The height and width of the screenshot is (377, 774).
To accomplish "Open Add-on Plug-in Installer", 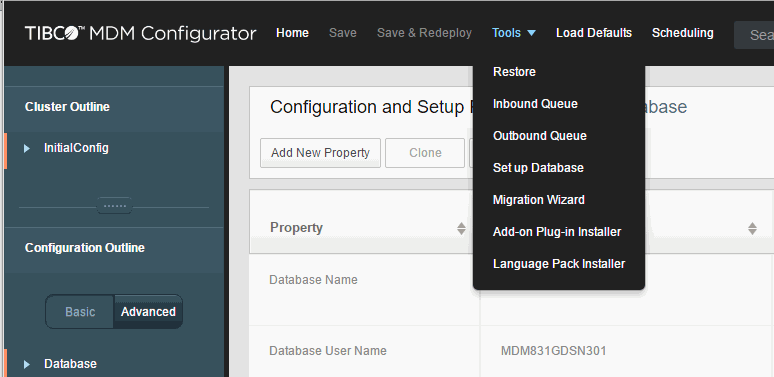I will tap(557, 232).
